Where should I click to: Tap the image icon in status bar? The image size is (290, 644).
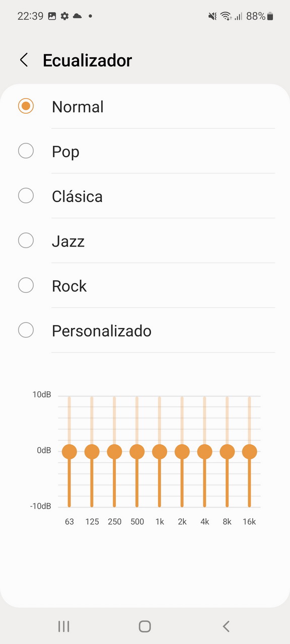[x=52, y=16]
